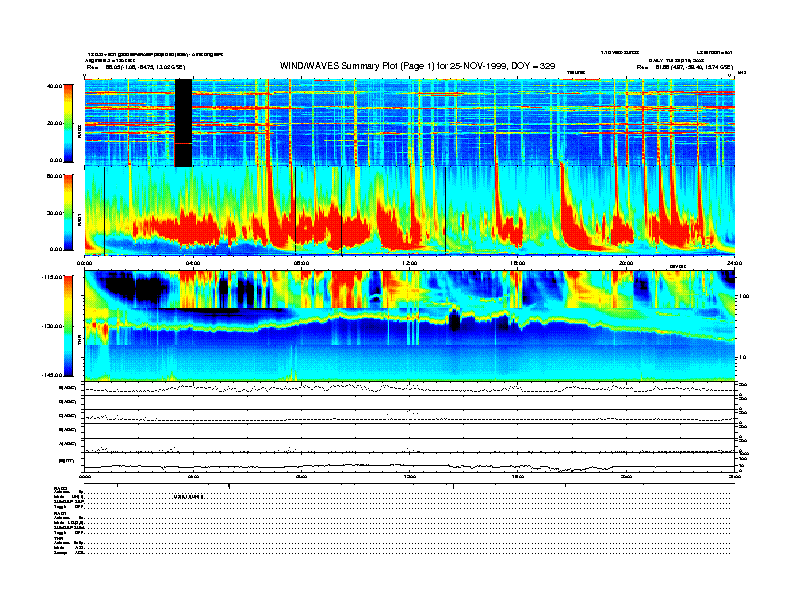Click the 10 label on TNR right axis
Image resolution: width=792 pixels, height=612 pixels.
[744, 357]
